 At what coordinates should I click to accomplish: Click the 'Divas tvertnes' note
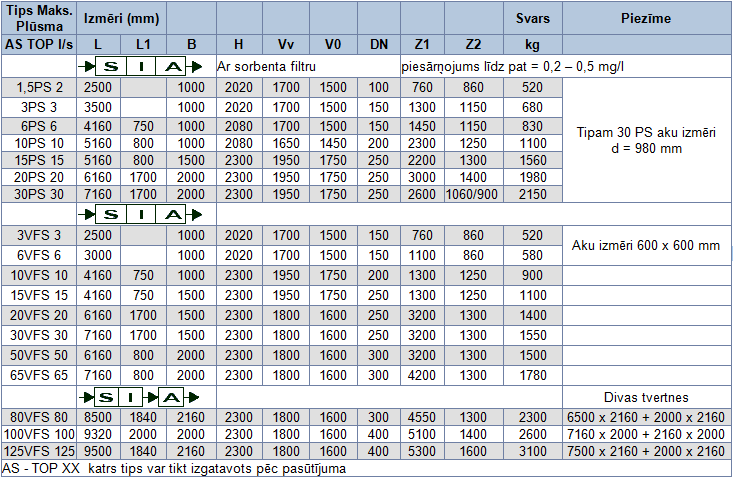646,398
